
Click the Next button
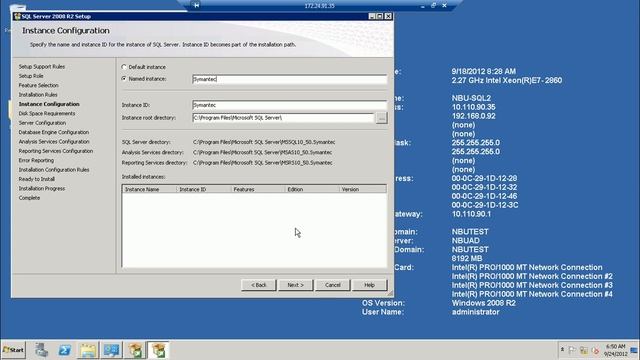pyautogui.click(x=296, y=285)
